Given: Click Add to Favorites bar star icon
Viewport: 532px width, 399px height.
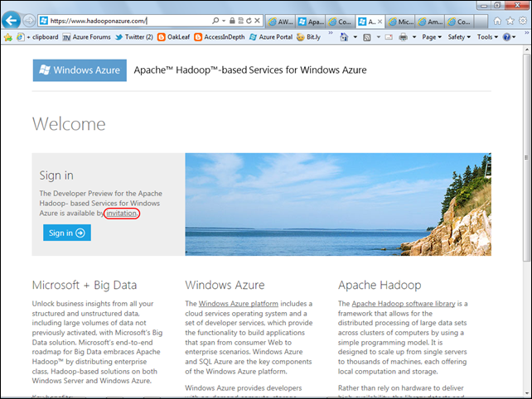Looking at the screenshot, I should (7, 37).
